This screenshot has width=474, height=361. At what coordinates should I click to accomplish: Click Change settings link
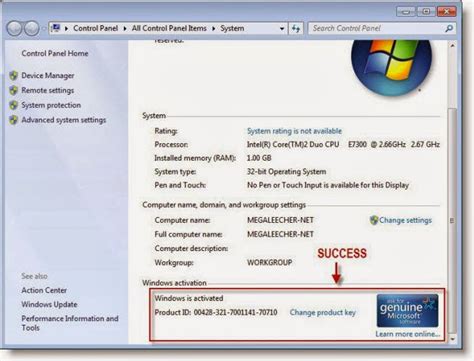click(405, 220)
